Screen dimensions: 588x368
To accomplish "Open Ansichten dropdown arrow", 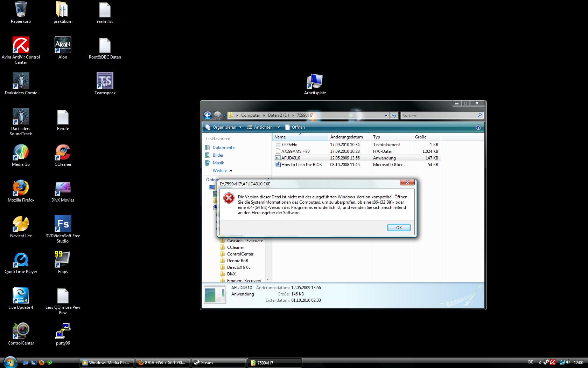I will [279, 127].
